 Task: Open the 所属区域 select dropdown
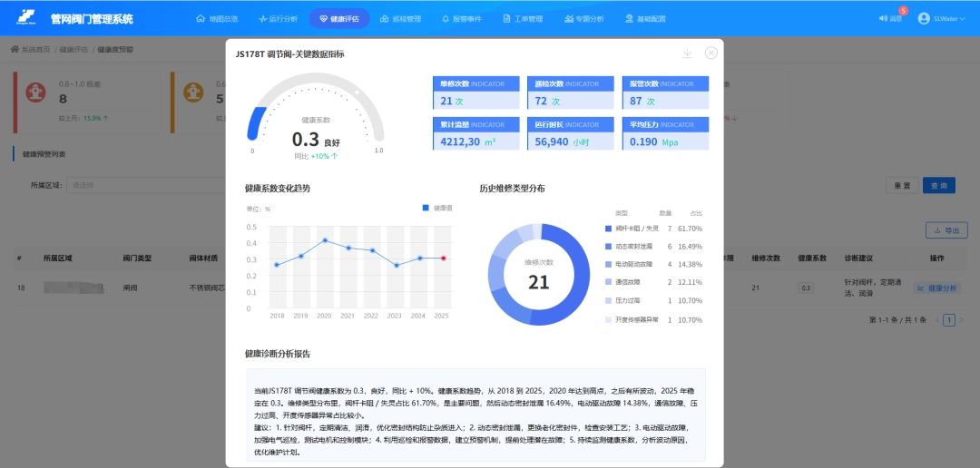[x=145, y=186]
